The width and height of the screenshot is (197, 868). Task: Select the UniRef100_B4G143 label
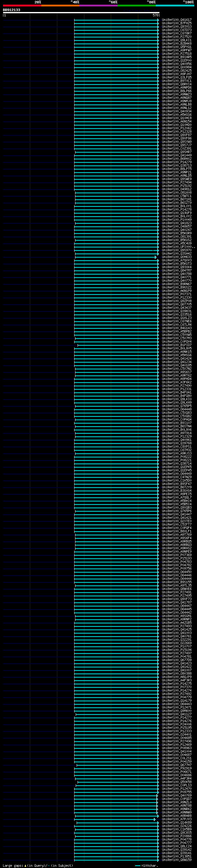tap(177, 328)
